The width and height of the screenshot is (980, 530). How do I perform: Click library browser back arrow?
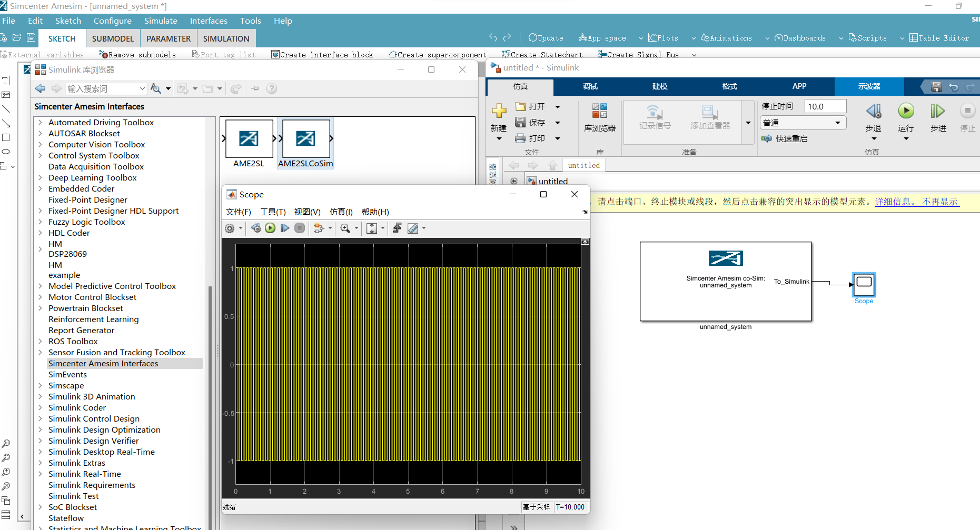(x=40, y=88)
